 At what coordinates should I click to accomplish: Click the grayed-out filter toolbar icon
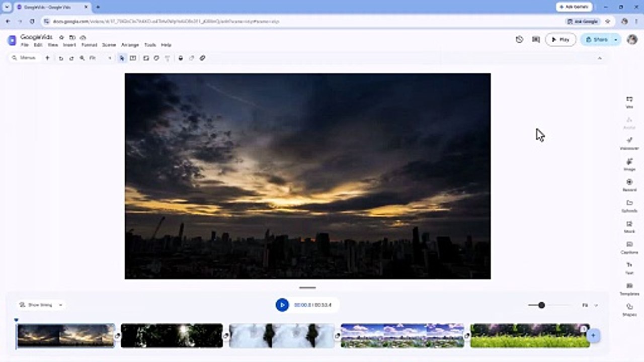tap(168, 58)
